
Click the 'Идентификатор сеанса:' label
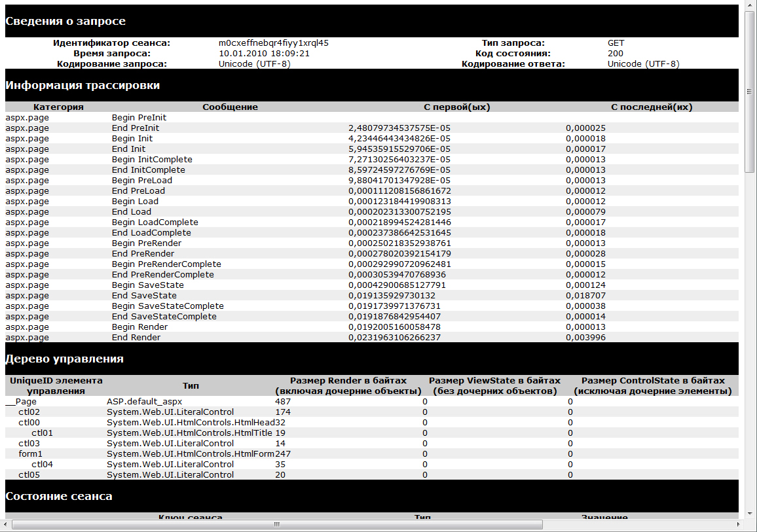tap(111, 43)
